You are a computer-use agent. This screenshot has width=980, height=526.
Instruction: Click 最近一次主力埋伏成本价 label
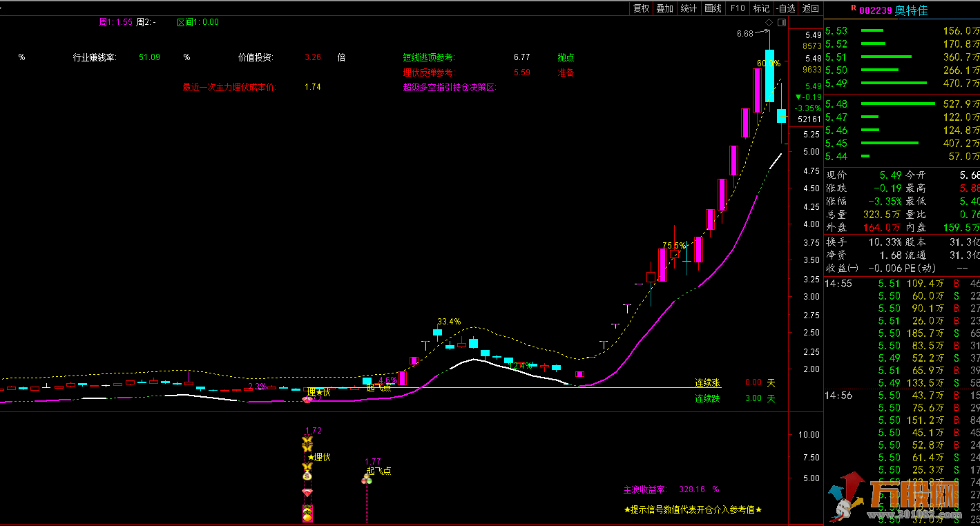click(x=229, y=88)
